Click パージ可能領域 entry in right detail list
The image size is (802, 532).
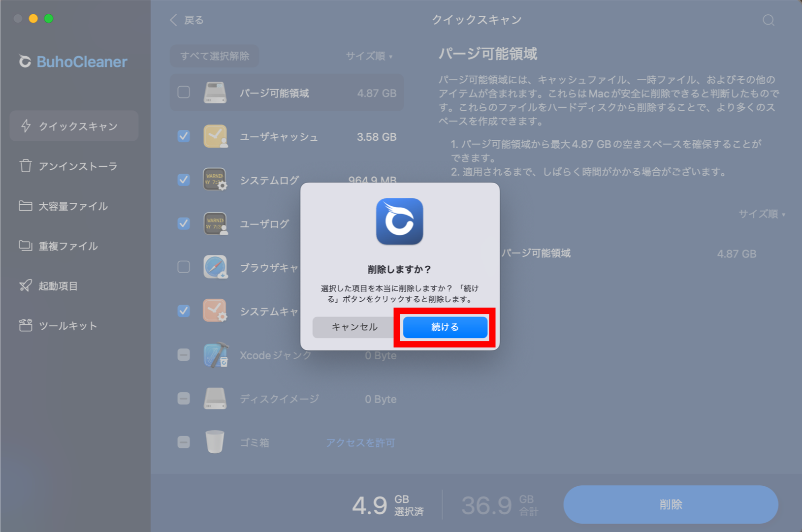[536, 253]
